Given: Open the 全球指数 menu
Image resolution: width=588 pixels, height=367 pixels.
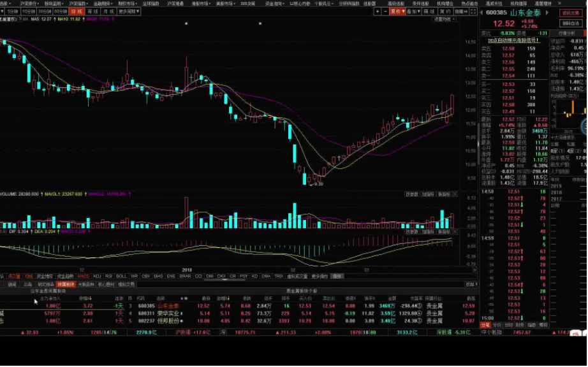Looking at the screenshot, I should pyautogui.click(x=151, y=3).
